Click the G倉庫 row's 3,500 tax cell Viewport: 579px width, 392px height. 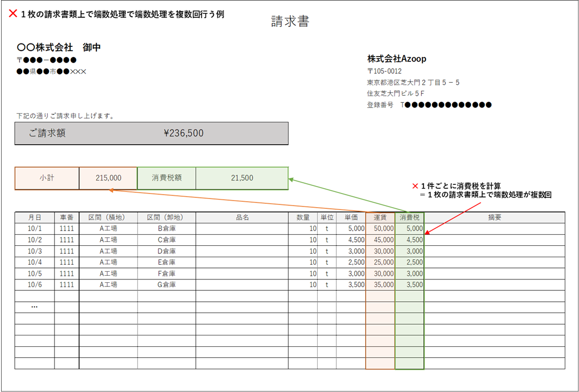[409, 285]
